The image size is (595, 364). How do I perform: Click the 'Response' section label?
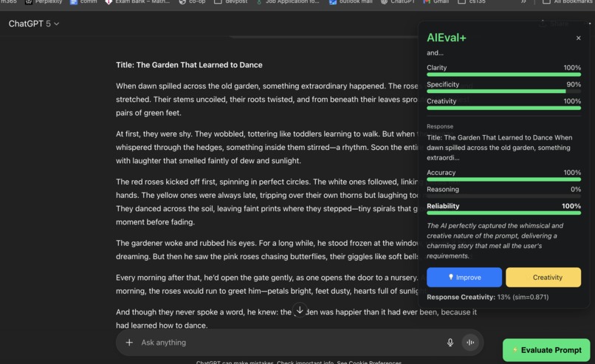[440, 126]
